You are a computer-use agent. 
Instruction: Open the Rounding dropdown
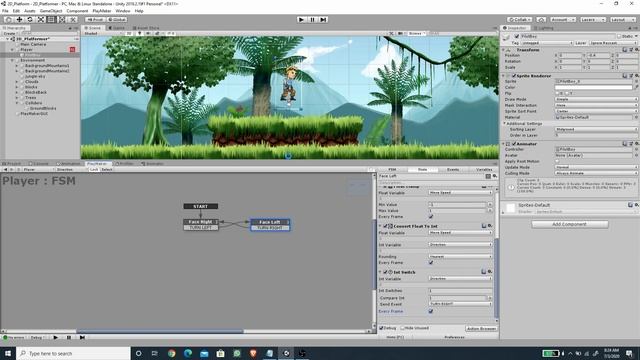click(x=460, y=257)
